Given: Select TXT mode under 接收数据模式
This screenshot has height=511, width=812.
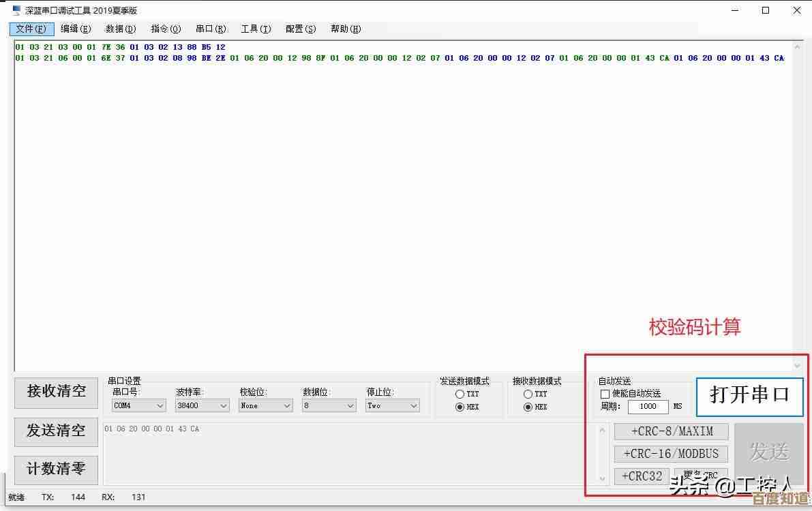Looking at the screenshot, I should point(528,394).
